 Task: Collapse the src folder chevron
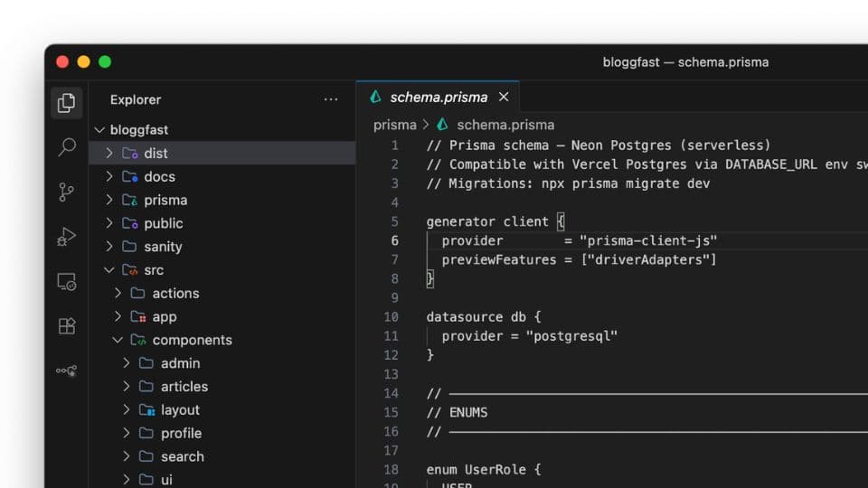pyautogui.click(x=109, y=270)
